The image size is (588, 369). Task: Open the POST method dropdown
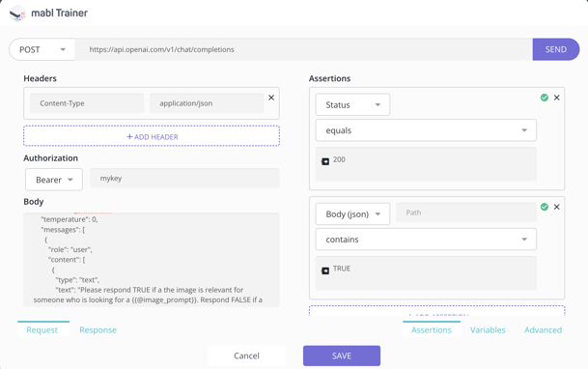point(42,49)
